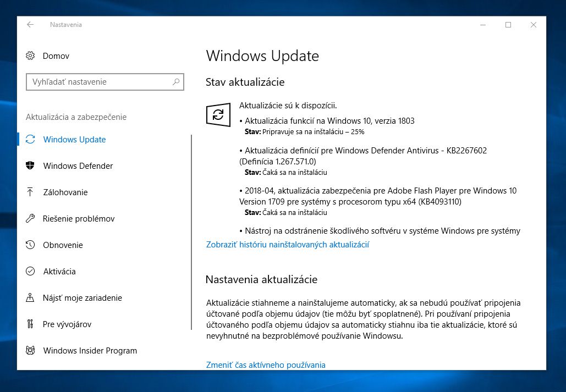The width and height of the screenshot is (566, 392).
Task: Click the Riešenie problémov wrench icon
Action: [x=30, y=218]
